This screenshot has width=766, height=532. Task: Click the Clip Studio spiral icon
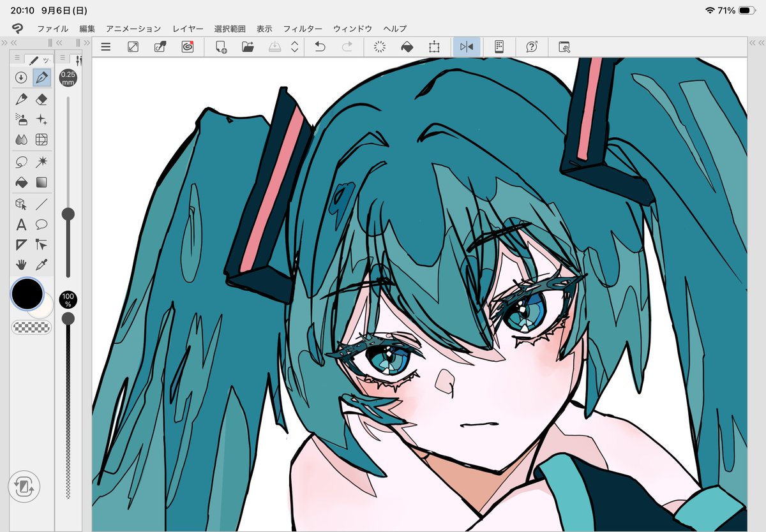(187, 47)
